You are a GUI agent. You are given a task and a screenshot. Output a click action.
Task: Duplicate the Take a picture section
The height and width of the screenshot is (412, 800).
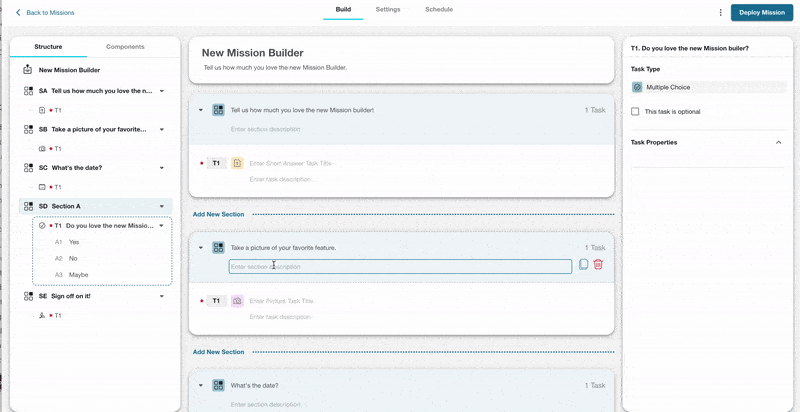pyautogui.click(x=584, y=265)
